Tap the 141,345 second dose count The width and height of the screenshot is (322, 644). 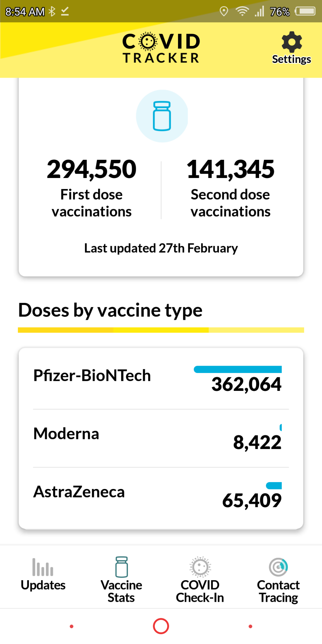[230, 169]
